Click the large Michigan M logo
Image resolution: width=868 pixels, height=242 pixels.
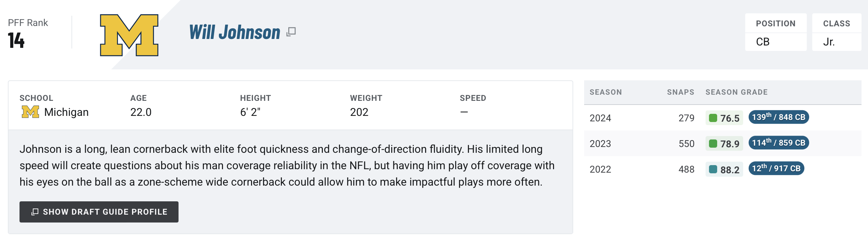tap(129, 35)
